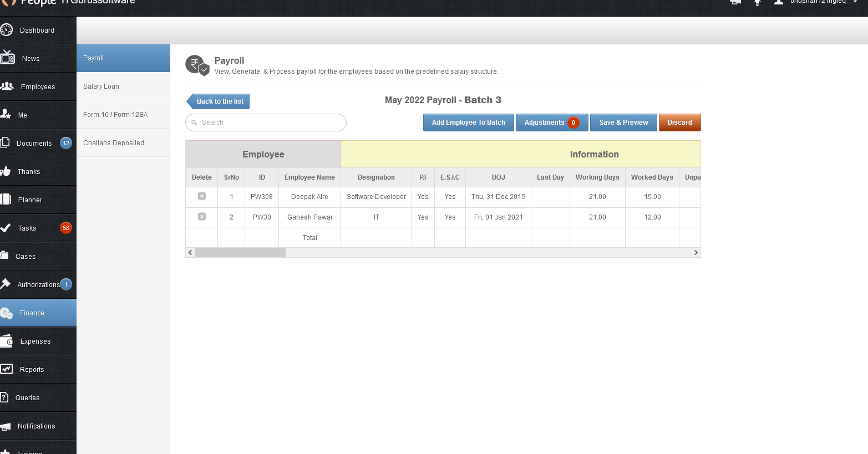Open the Dashboard gauge icon
This screenshot has height=454, width=868.
click(7, 30)
